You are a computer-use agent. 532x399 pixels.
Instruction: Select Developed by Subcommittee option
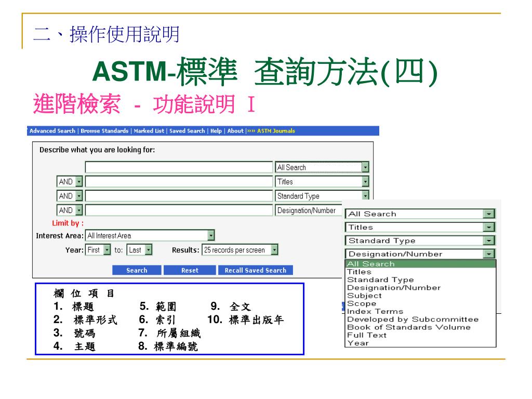[420, 320]
